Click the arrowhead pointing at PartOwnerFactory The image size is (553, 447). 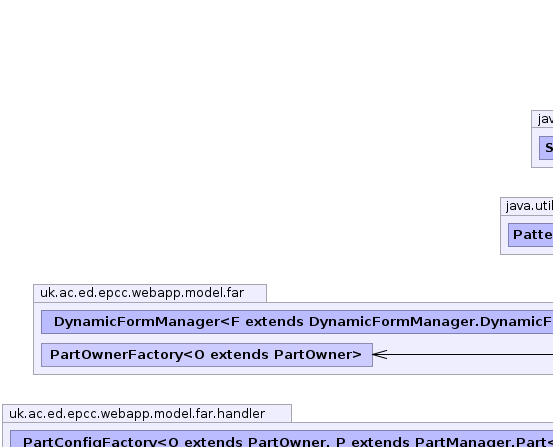(380, 354)
